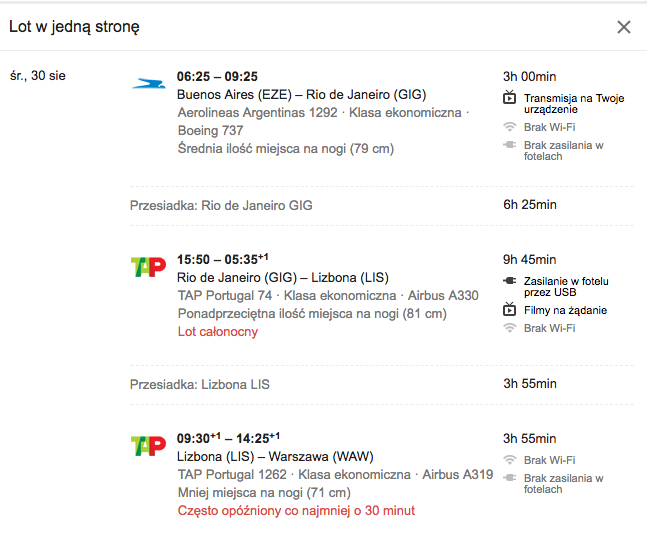Image resolution: width=649 pixels, height=546 pixels.
Task: Click the 'Przesiadka: Lizbona LIS' layover row
Action: [382, 384]
